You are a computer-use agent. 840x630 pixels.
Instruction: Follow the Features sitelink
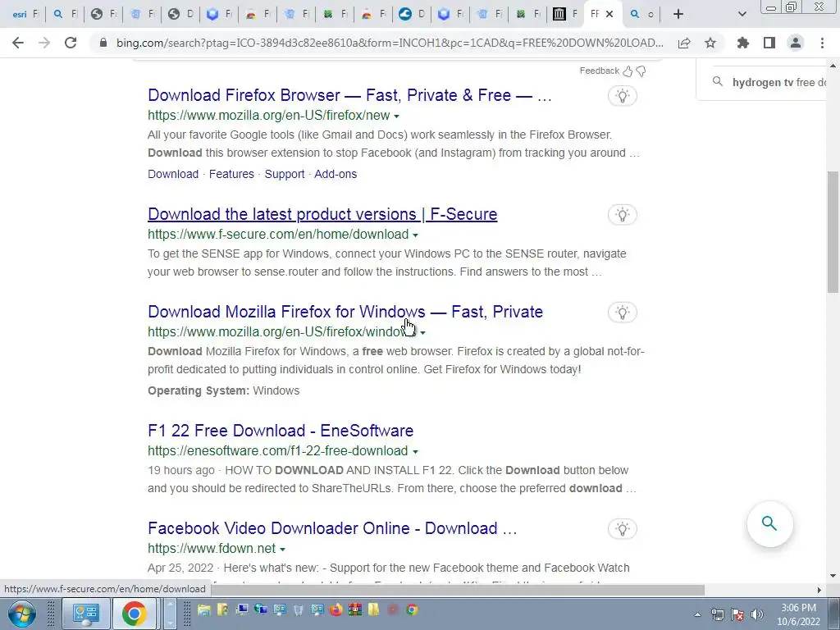[231, 174]
